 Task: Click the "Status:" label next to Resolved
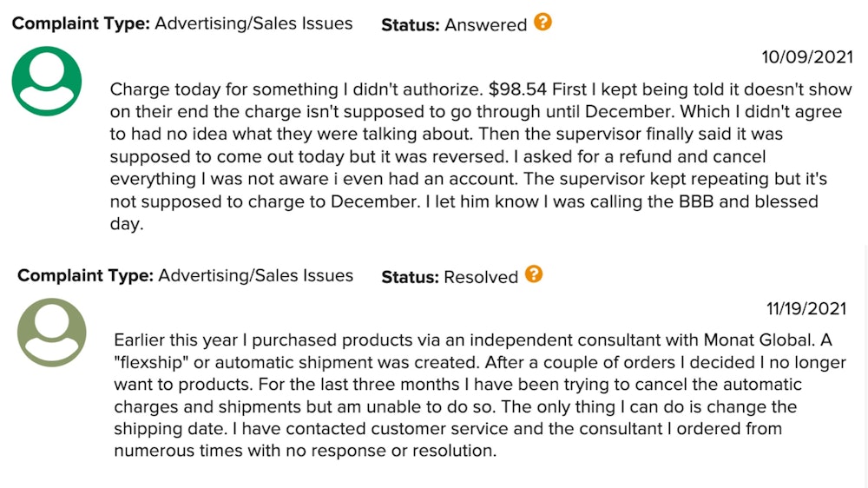(410, 277)
